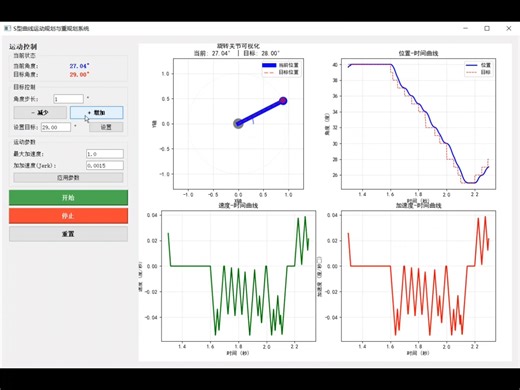Click the 运动参数 group label

click(24, 142)
